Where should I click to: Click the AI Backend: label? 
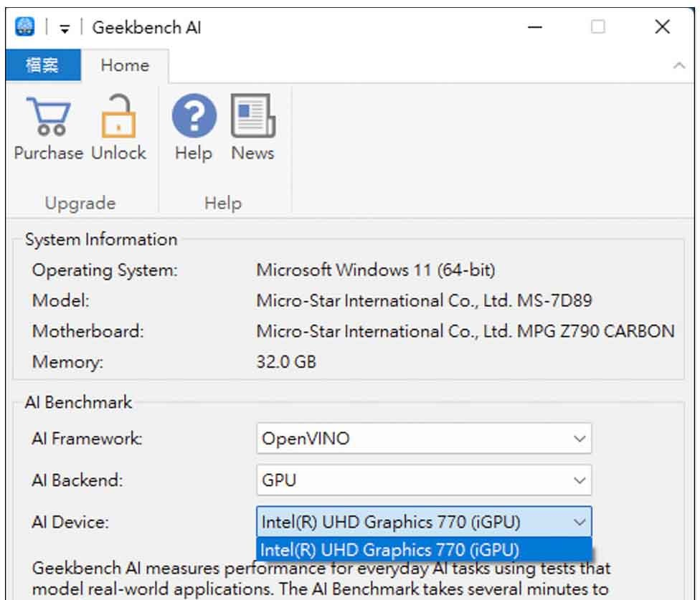(x=77, y=480)
